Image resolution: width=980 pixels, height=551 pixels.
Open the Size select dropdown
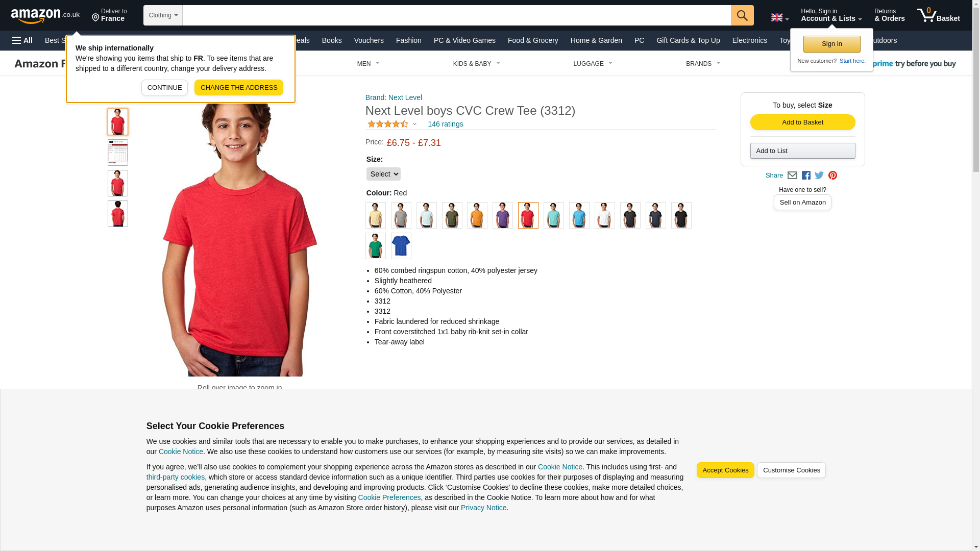[383, 174]
